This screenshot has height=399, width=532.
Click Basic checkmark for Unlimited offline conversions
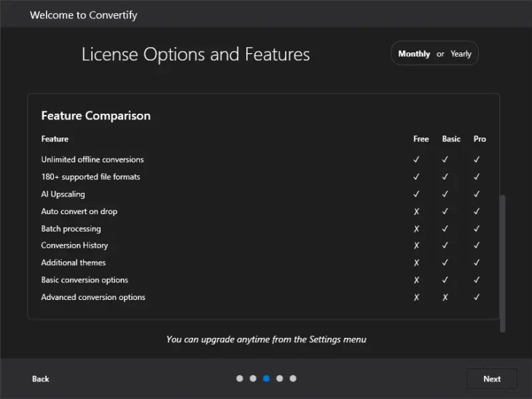(x=445, y=159)
